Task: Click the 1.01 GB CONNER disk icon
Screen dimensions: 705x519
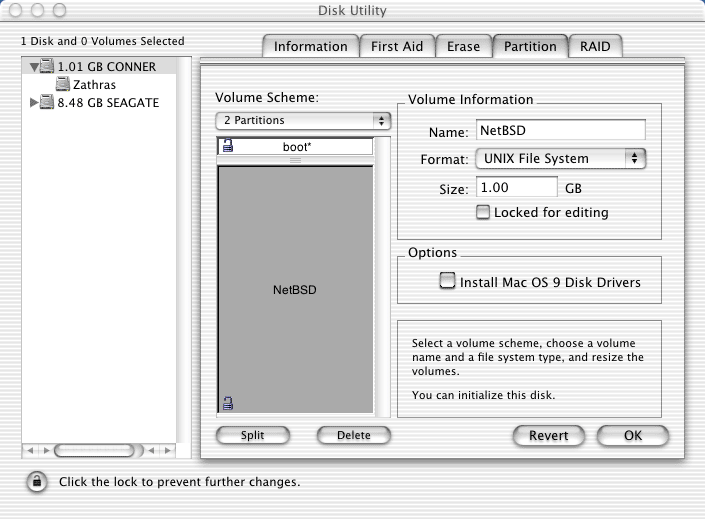Action: pyautogui.click(x=47, y=66)
